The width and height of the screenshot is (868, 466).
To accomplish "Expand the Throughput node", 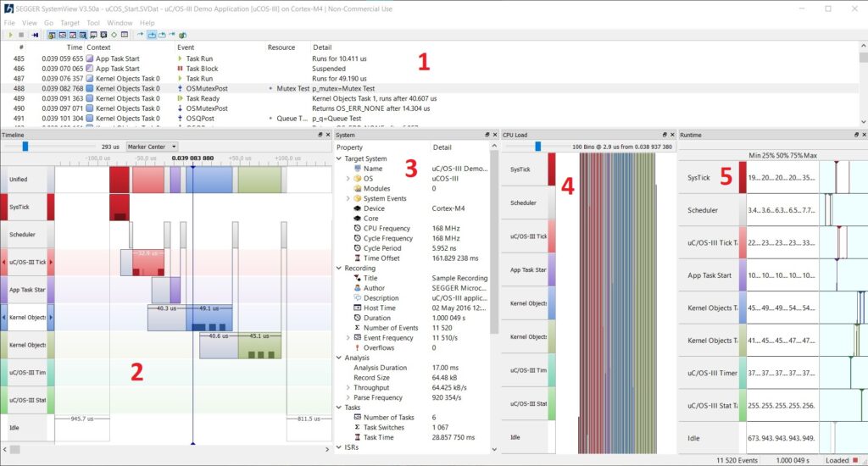I will tap(348, 387).
